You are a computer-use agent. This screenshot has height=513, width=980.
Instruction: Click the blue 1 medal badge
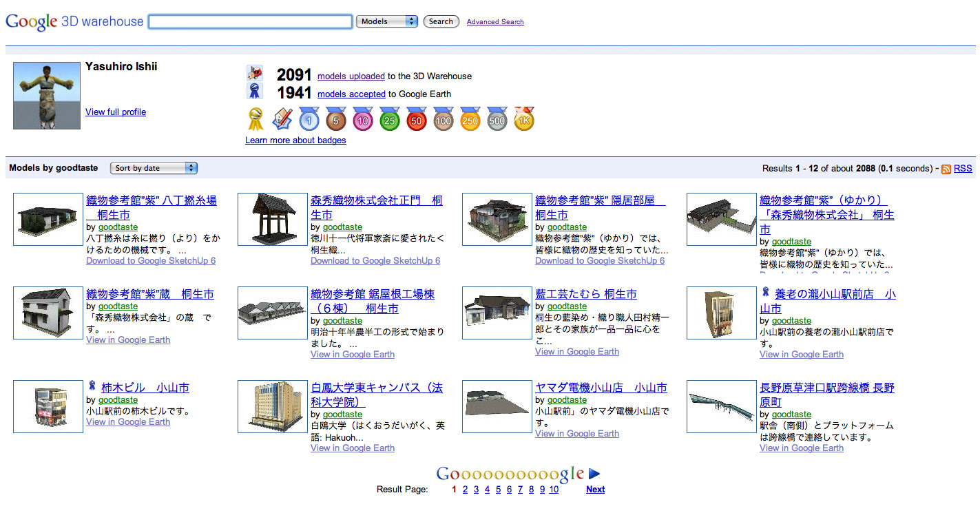click(309, 119)
